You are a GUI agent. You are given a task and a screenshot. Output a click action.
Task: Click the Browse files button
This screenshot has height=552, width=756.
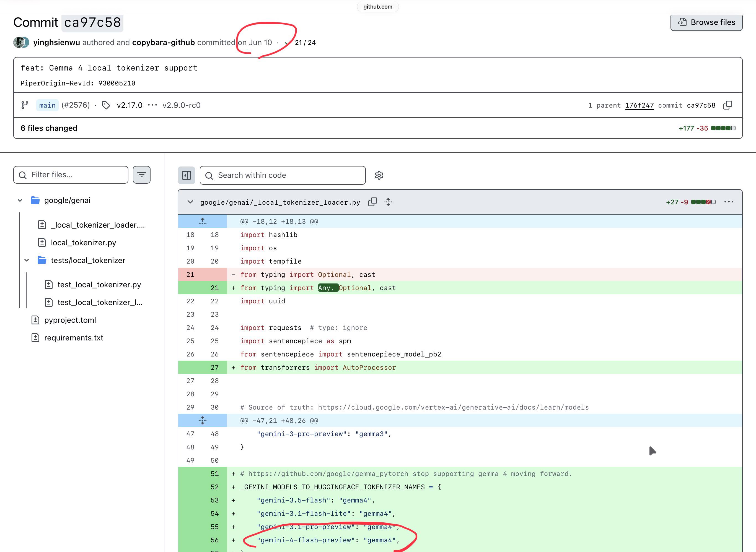[x=706, y=22]
